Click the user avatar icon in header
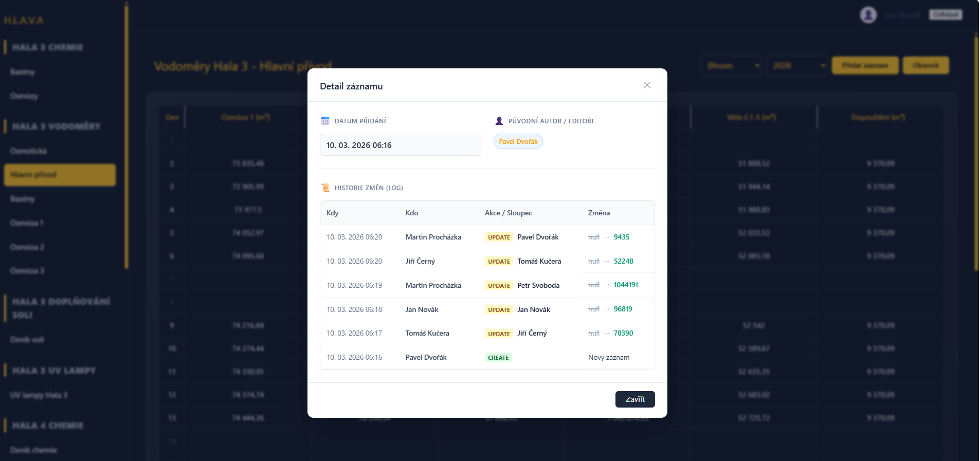The image size is (980, 461). (x=868, y=15)
